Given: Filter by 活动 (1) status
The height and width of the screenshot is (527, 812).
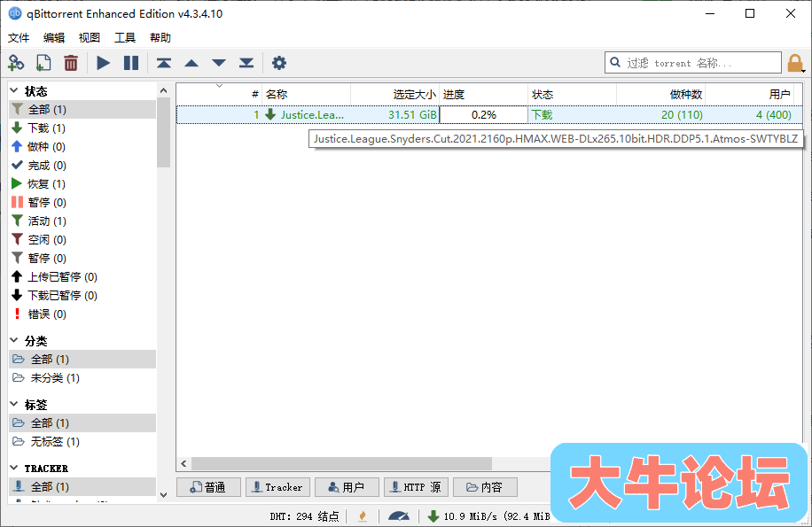Looking at the screenshot, I should (x=82, y=221).
